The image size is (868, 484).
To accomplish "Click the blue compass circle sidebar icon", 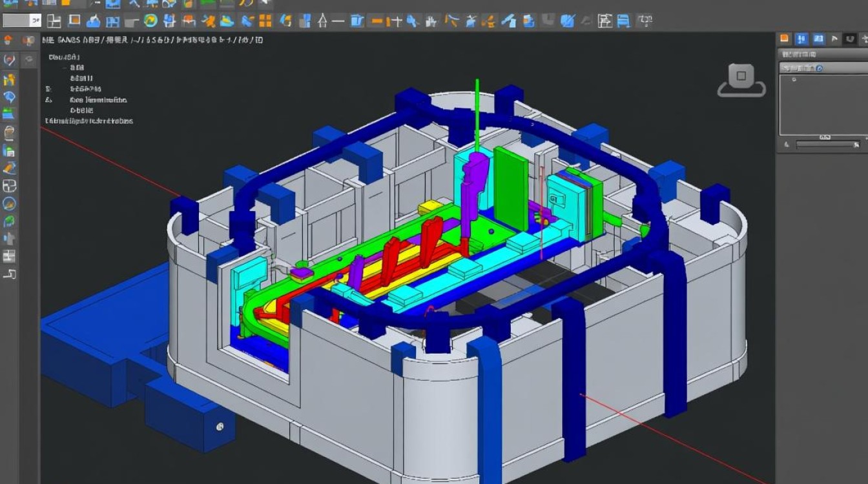I will pos(9,204).
